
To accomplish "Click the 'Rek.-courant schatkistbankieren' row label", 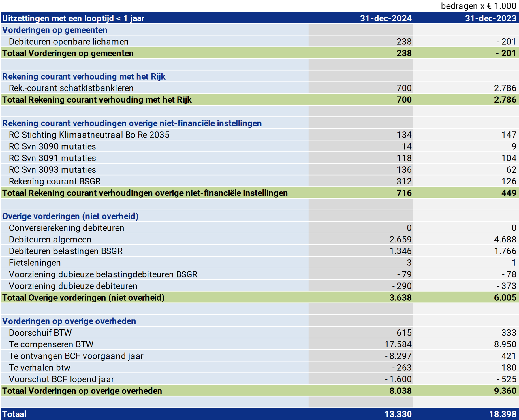I will point(71,88).
